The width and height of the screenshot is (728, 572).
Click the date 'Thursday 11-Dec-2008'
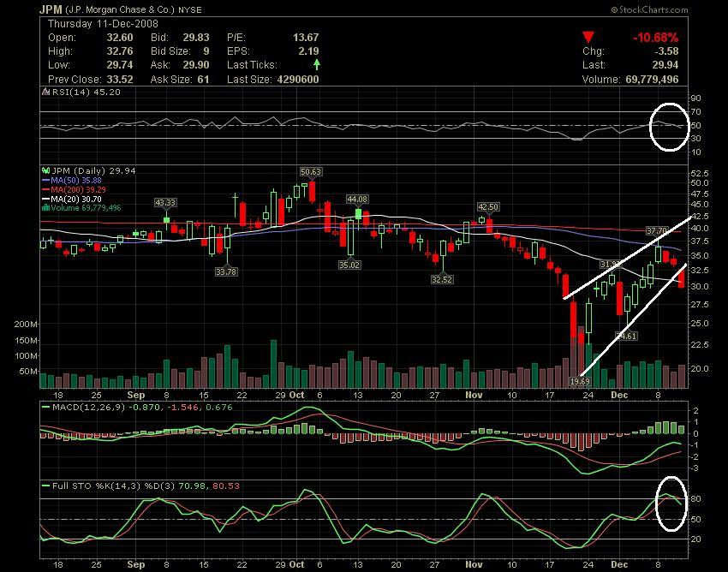(x=103, y=24)
